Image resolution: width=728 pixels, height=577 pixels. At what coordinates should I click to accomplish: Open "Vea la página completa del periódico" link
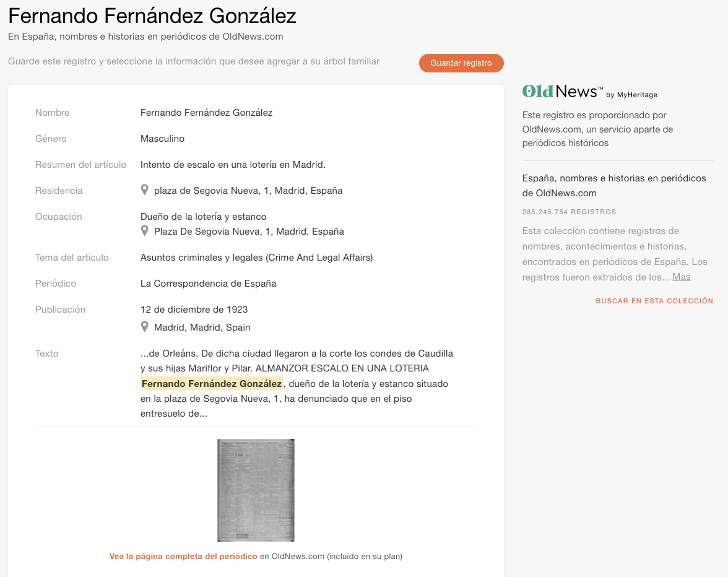(x=183, y=557)
